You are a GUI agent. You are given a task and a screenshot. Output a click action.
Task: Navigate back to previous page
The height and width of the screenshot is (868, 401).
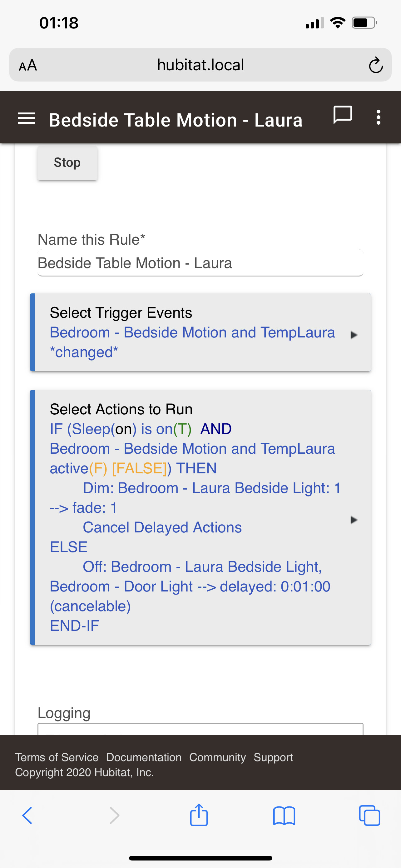coord(27,816)
